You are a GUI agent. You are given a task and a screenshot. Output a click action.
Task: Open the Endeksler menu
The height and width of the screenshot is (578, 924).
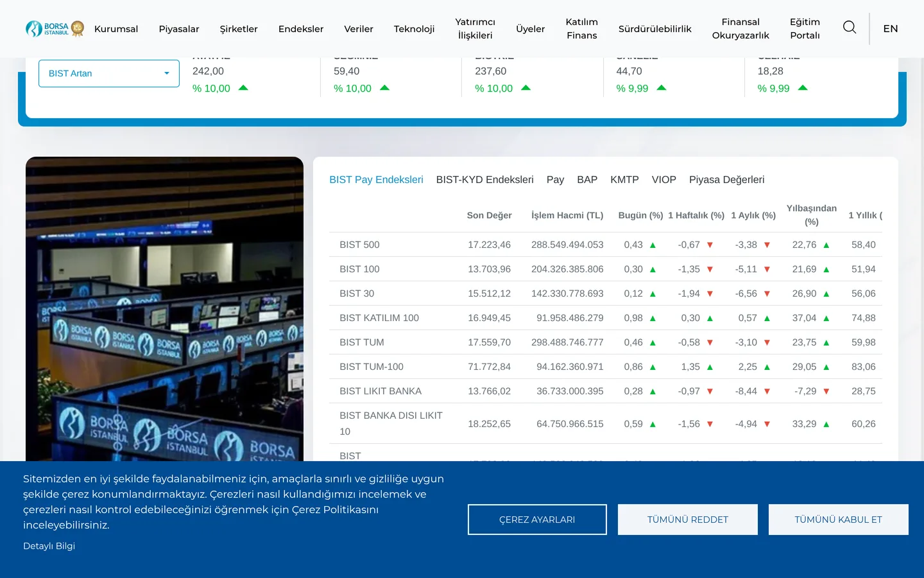pos(301,29)
